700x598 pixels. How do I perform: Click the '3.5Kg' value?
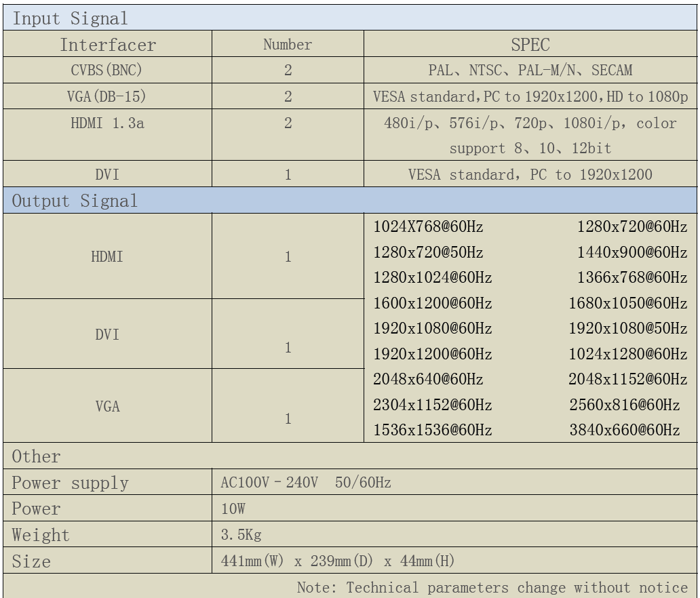click(x=241, y=535)
